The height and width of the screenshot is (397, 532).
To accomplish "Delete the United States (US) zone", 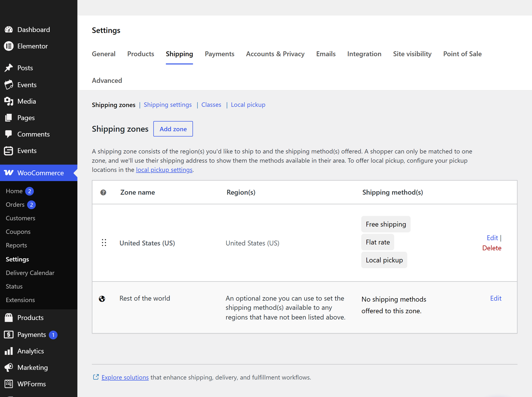I will tap(492, 248).
